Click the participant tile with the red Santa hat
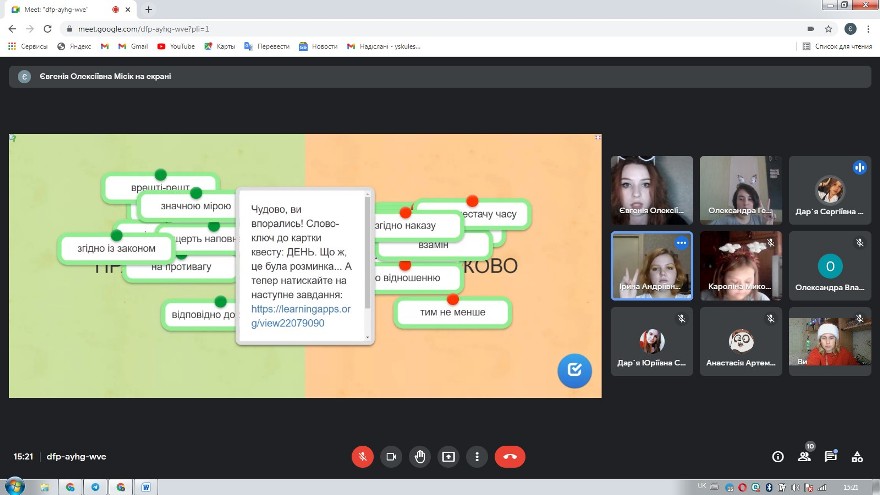 coord(829,342)
